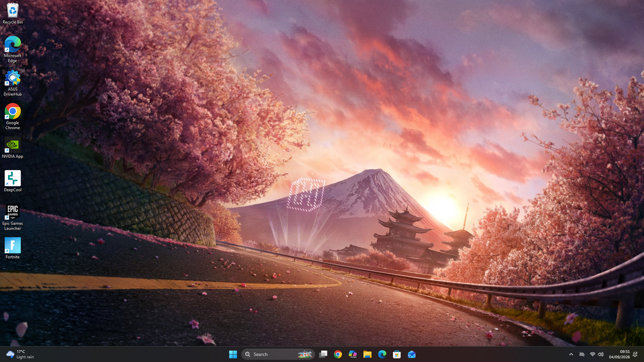
Task: Show hidden system tray icons
Action: pos(571,354)
